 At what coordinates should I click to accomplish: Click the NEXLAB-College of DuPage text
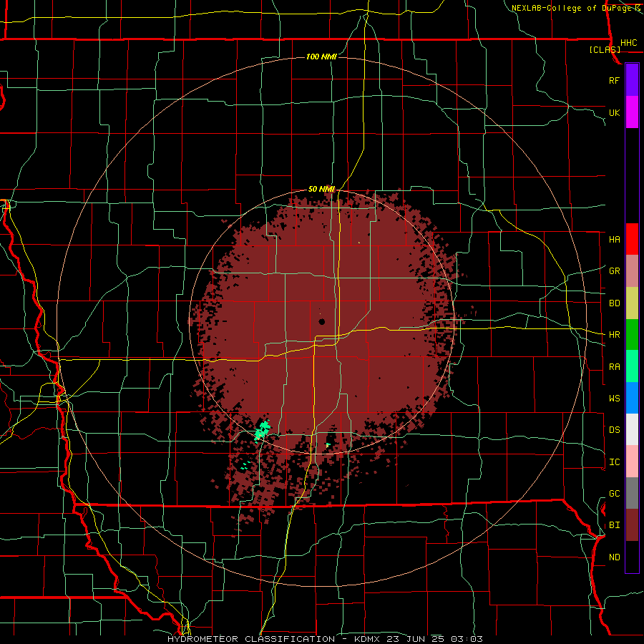coord(572,8)
